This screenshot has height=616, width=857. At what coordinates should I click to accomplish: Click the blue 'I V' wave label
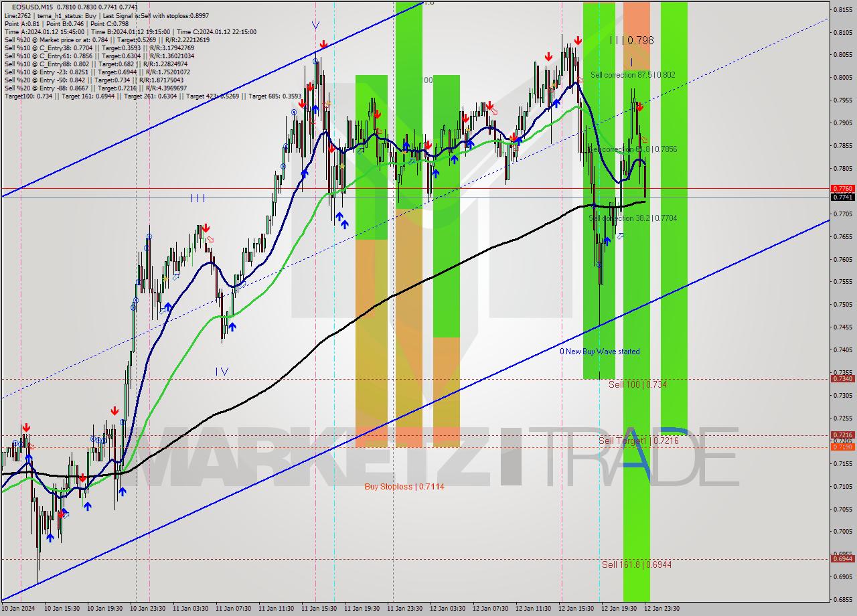click(222, 372)
